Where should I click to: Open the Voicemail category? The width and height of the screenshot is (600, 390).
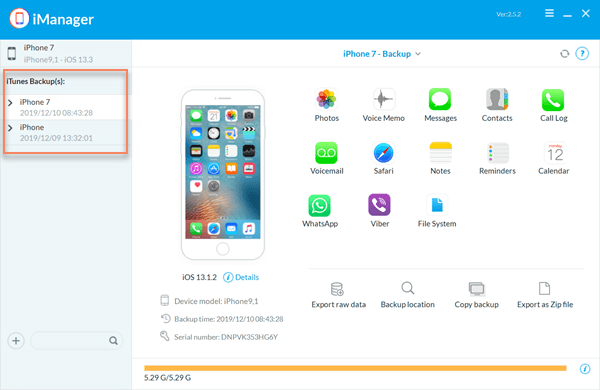pyautogui.click(x=326, y=158)
